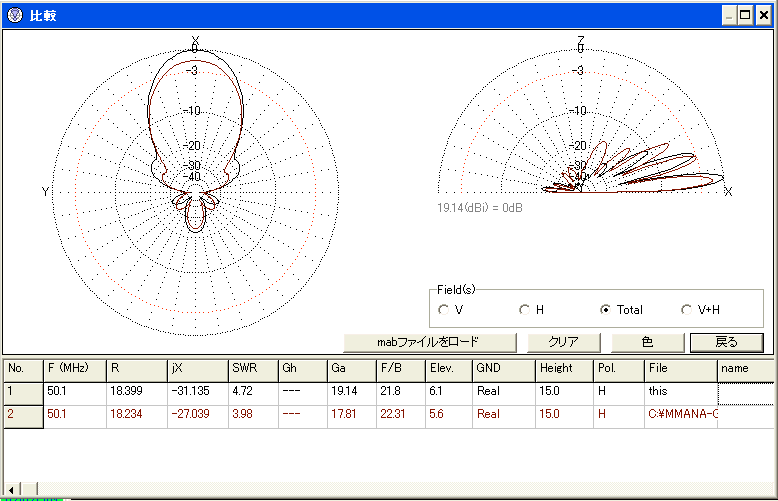The image size is (778, 501).
Task: Select the V+H field radio button
Action: click(686, 310)
